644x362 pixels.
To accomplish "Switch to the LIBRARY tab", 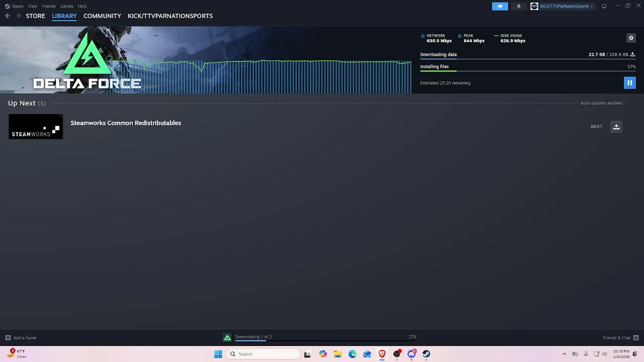I will pyautogui.click(x=64, y=16).
